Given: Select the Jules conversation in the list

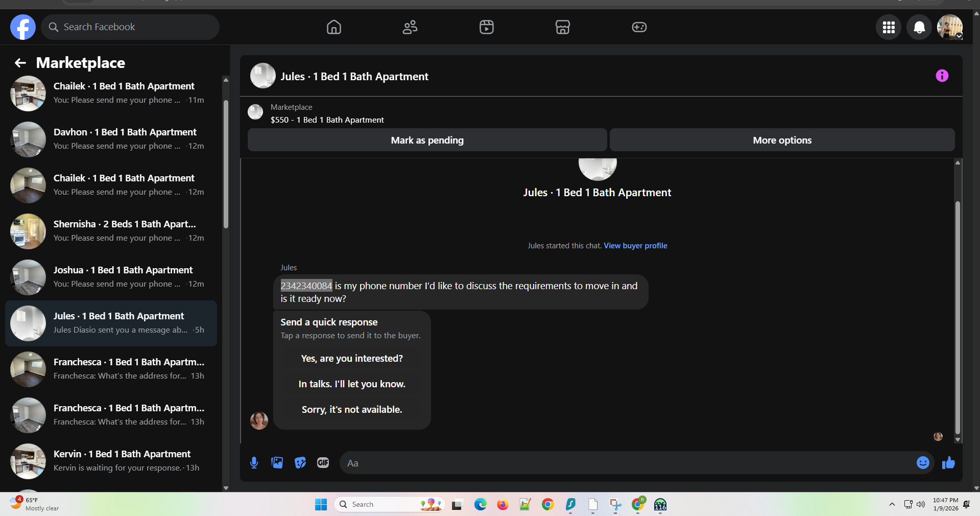Looking at the screenshot, I should (111, 323).
